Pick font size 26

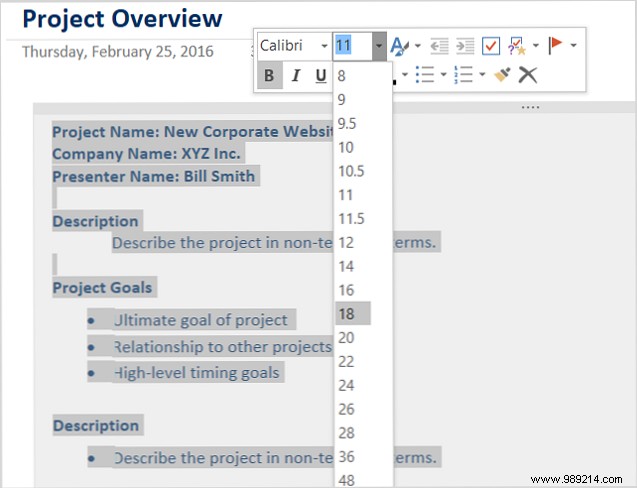point(347,409)
